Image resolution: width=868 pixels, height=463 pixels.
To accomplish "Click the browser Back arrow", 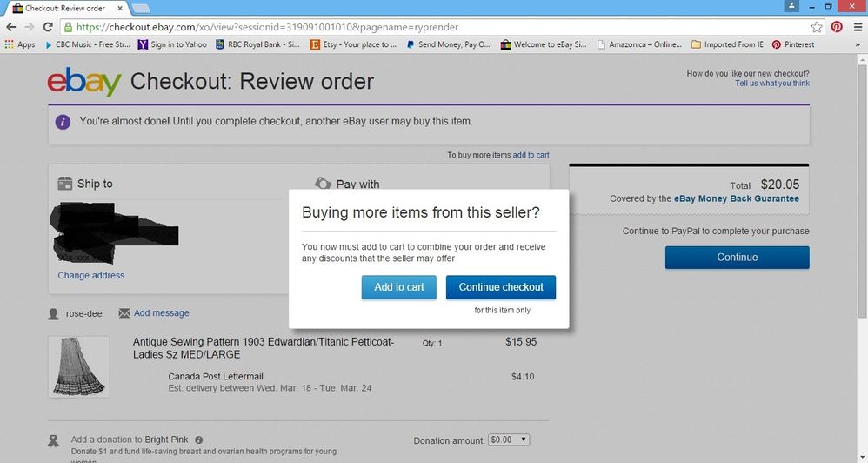I will coord(11,27).
